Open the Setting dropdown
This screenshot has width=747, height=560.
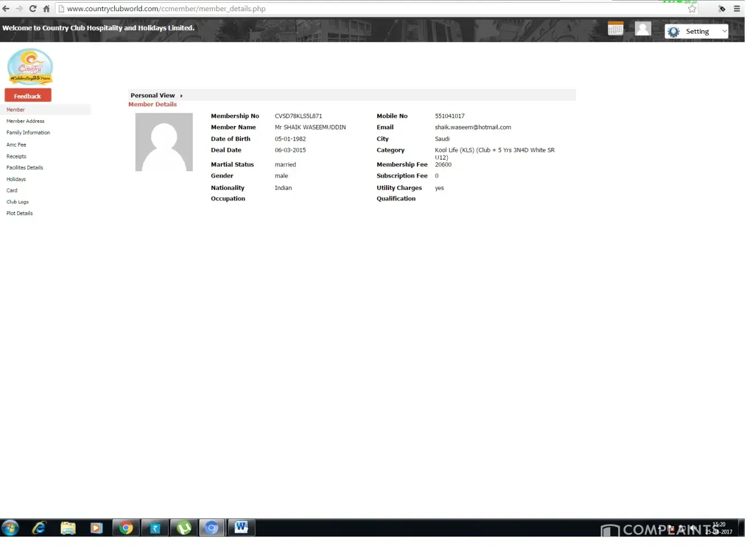[697, 32]
